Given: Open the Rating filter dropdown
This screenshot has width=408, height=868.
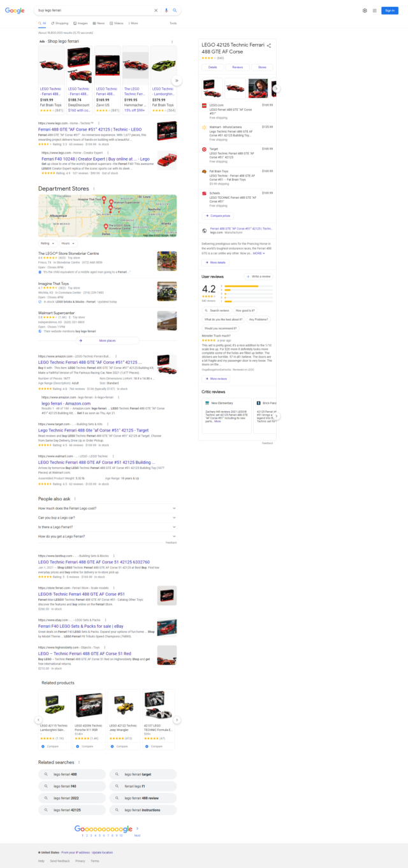Looking at the screenshot, I should tap(48, 243).
